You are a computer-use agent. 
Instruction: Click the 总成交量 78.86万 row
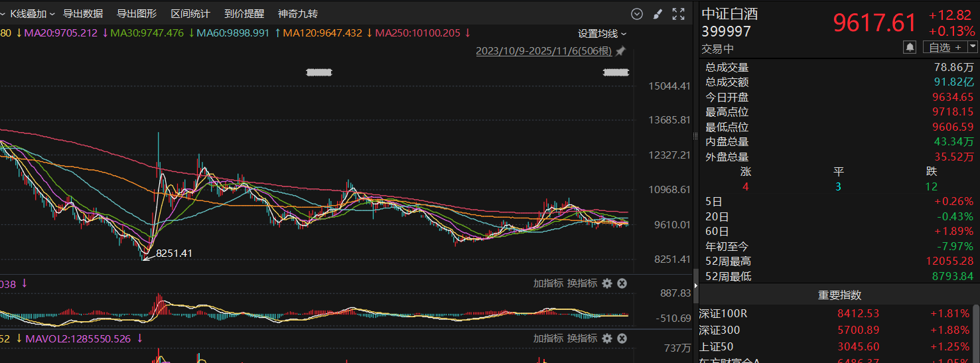839,67
